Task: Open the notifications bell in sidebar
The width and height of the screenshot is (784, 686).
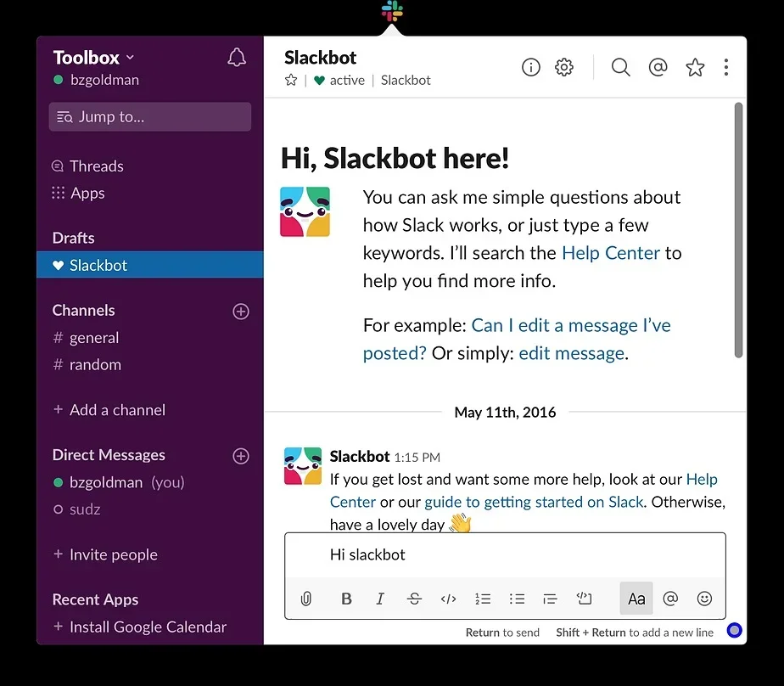Action: pos(237,58)
